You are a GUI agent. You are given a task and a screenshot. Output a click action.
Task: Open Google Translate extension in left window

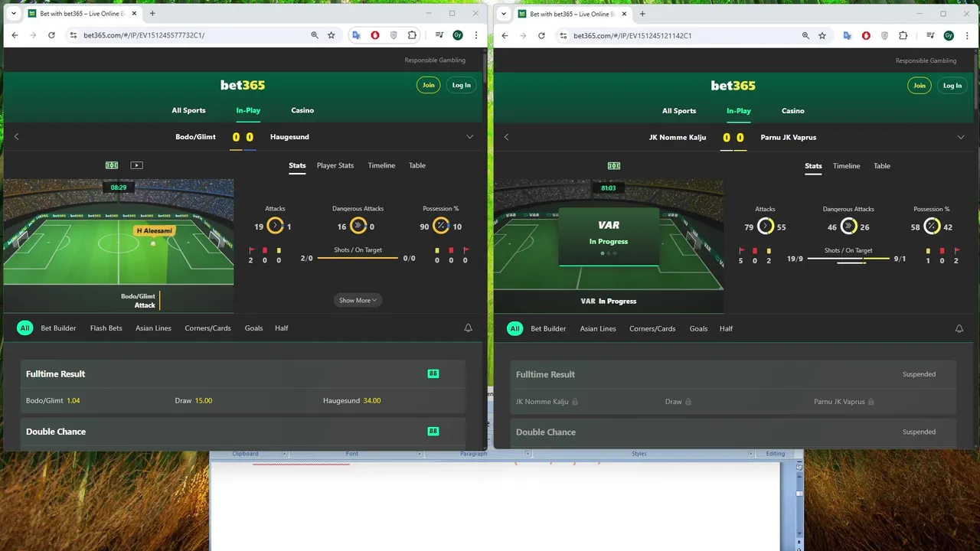click(x=357, y=35)
